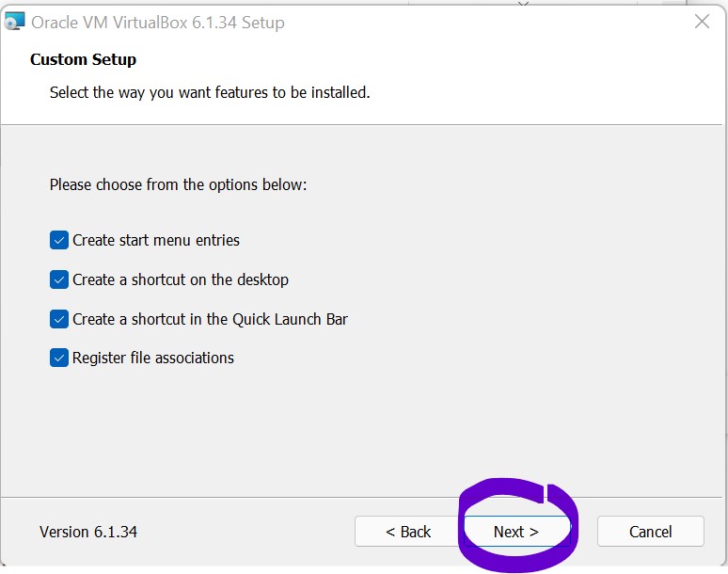Click the 'Custom Setup' heading
This screenshot has width=728, height=574.
pyautogui.click(x=83, y=59)
